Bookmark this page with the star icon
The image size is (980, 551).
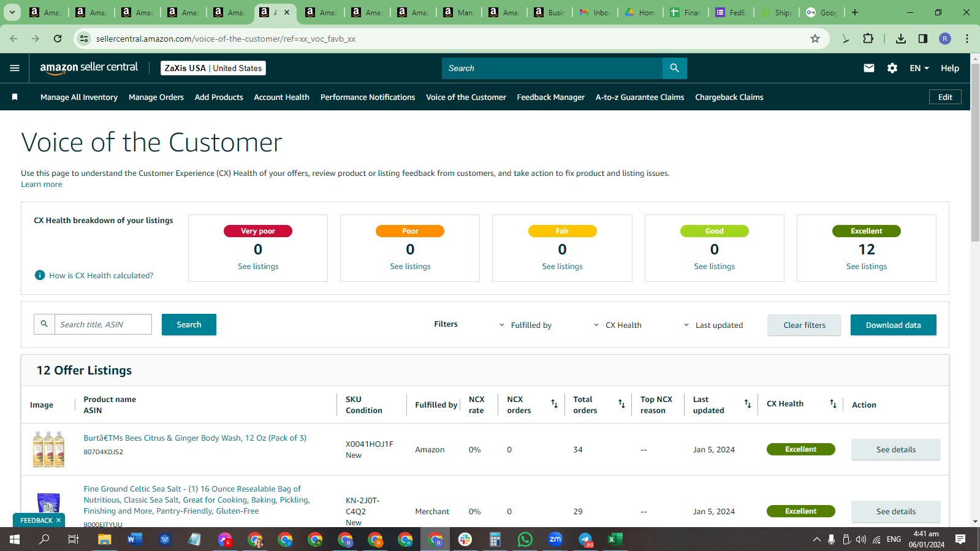click(815, 39)
